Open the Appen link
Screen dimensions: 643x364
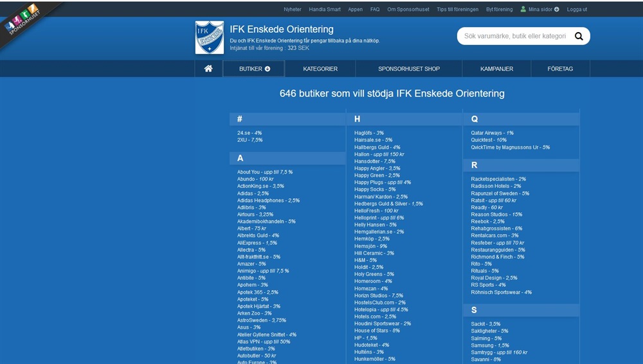click(355, 10)
